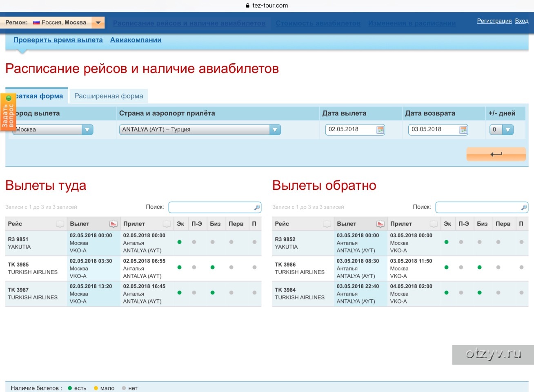Sort Вылеты обратно table by Рейс column icon
Image resolution: width=534 pixels, height=392 pixels.
(x=327, y=224)
